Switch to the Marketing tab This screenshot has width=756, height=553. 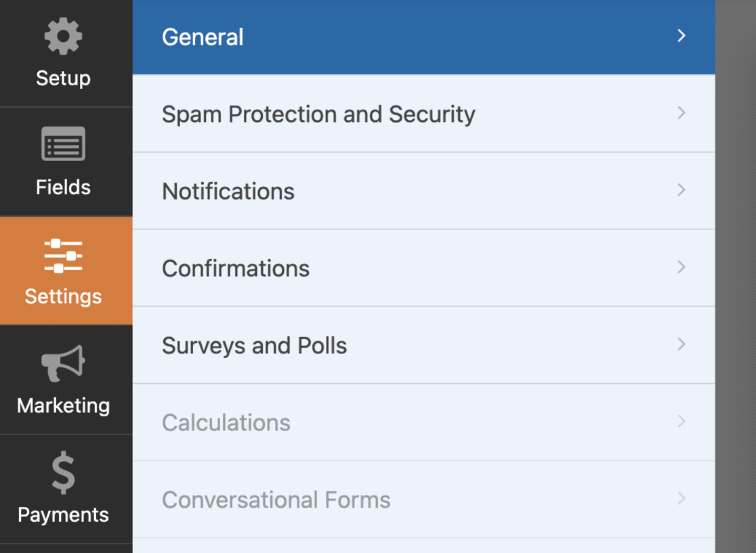point(63,380)
